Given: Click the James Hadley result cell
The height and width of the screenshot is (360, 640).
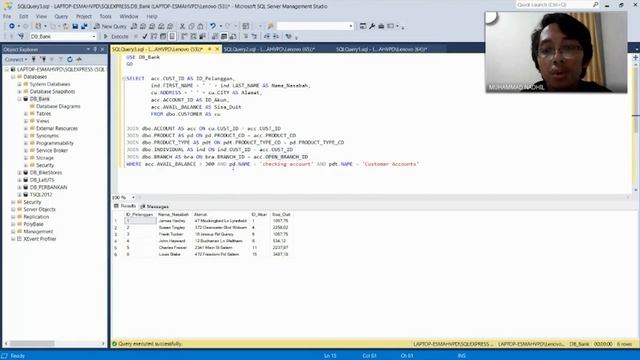Looking at the screenshot, I should (x=173, y=221).
